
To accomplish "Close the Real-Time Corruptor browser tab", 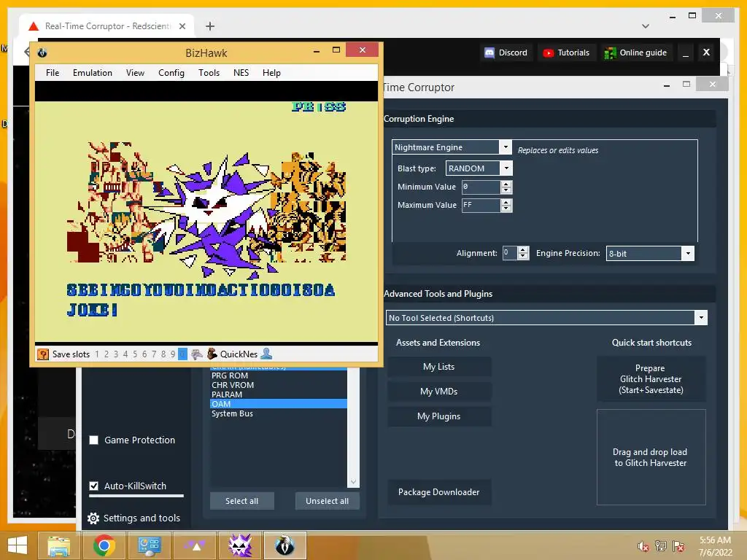I will pyautogui.click(x=182, y=26).
